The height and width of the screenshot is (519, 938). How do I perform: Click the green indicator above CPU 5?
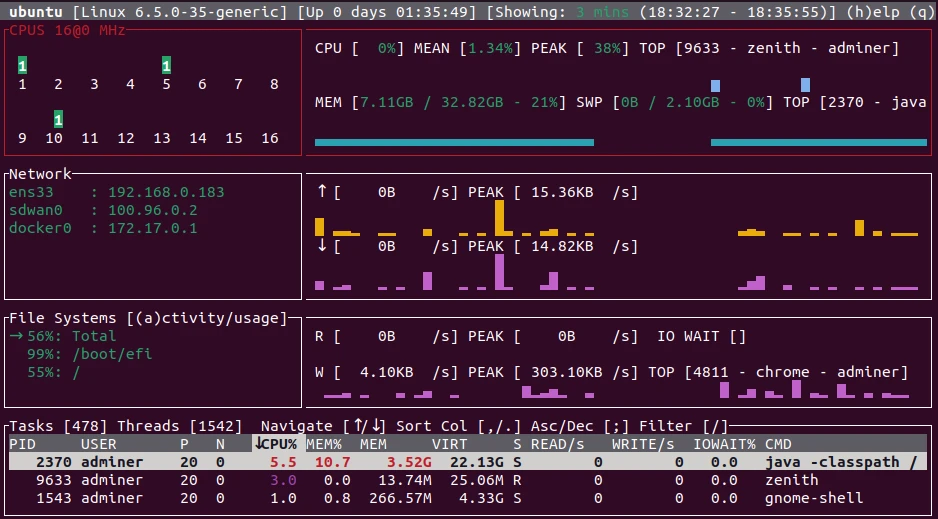pos(166,66)
